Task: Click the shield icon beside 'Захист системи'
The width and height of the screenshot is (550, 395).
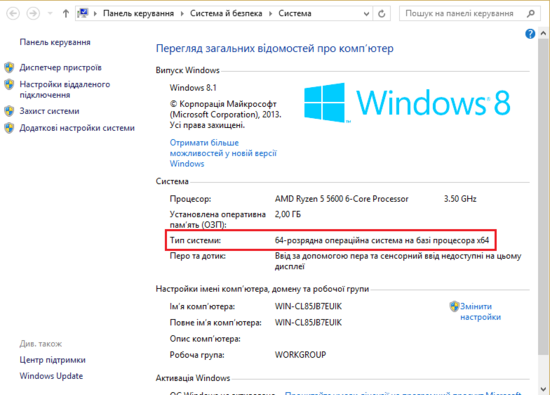Action: (9, 111)
